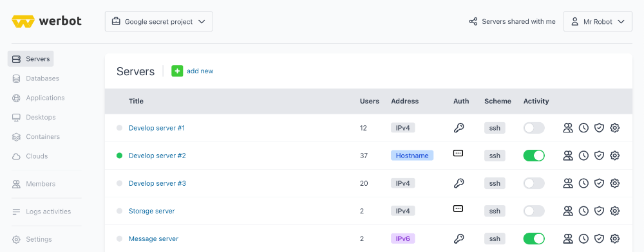The height and width of the screenshot is (252, 644).
Task: Enable activity toggle for Develop server #3
Action: point(534,183)
